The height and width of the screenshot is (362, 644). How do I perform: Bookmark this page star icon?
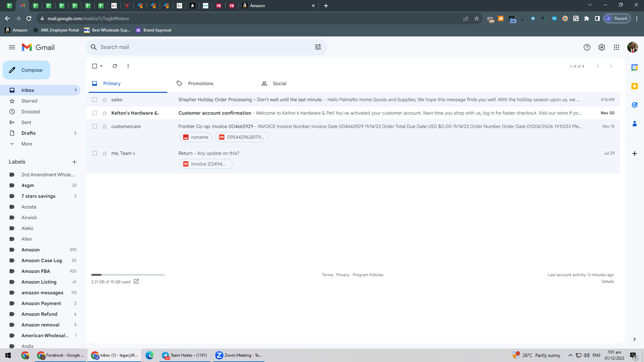coord(476,18)
